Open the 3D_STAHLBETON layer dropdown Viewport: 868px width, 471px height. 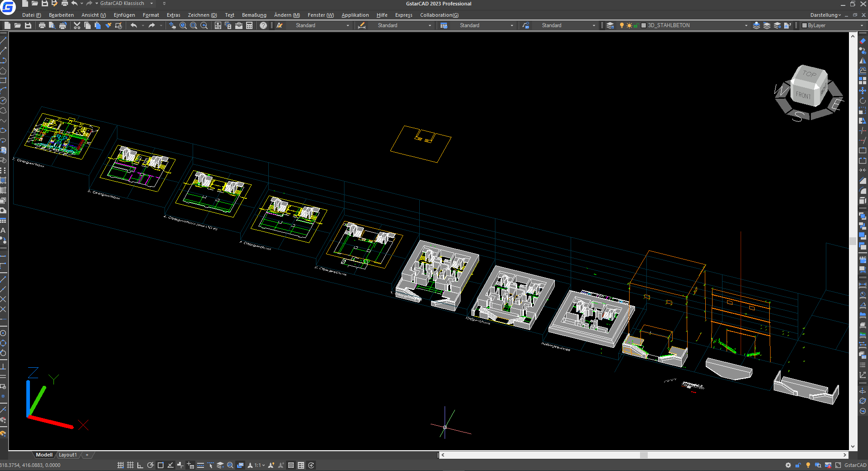(x=746, y=25)
